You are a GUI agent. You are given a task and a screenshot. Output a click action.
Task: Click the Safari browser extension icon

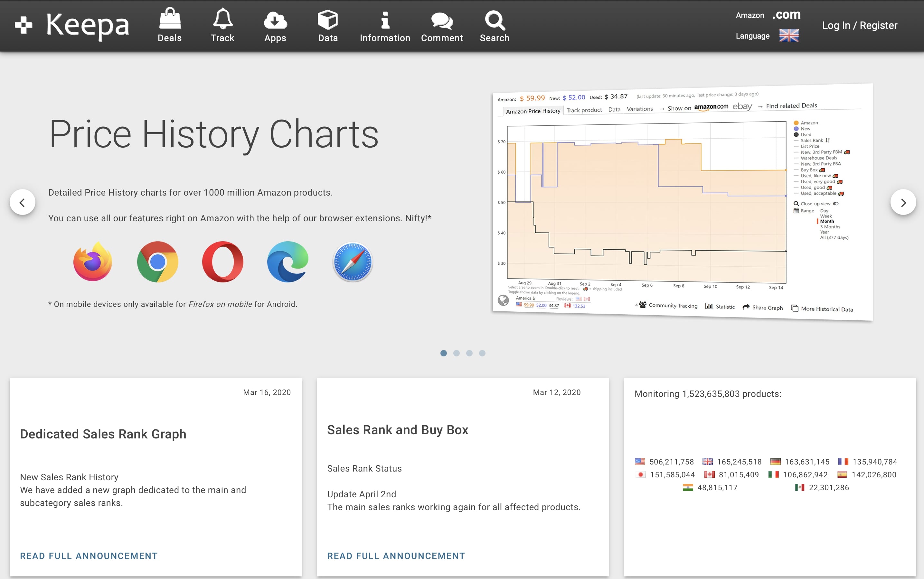tap(353, 262)
